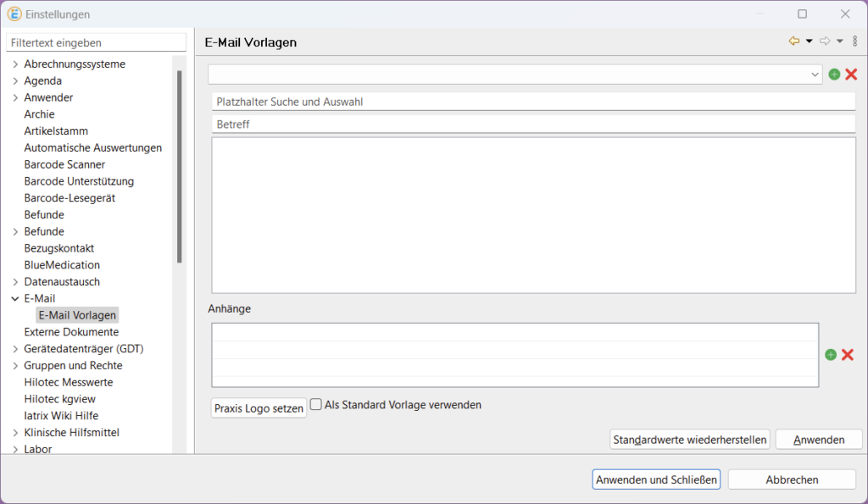Click Standardwerte wiederherstellen button
The width and height of the screenshot is (868, 504).
[x=690, y=440]
